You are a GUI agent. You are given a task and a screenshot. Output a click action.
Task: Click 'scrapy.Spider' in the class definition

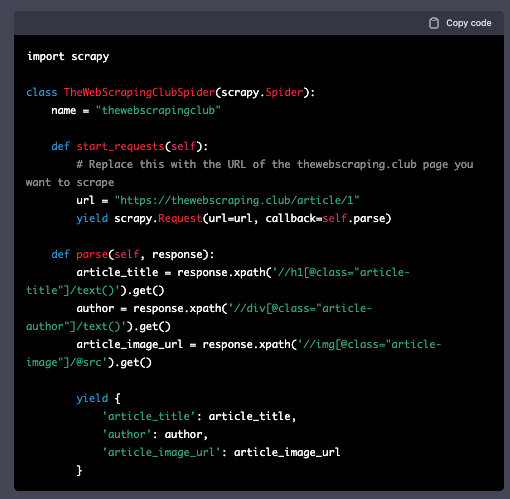coord(262,92)
